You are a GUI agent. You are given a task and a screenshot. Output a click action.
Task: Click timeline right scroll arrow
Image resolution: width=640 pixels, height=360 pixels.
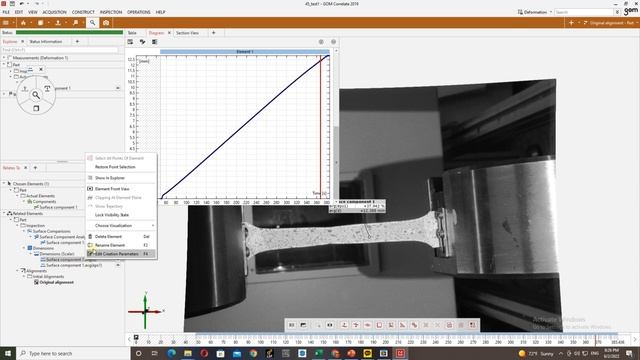pyautogui.click(x=634, y=340)
